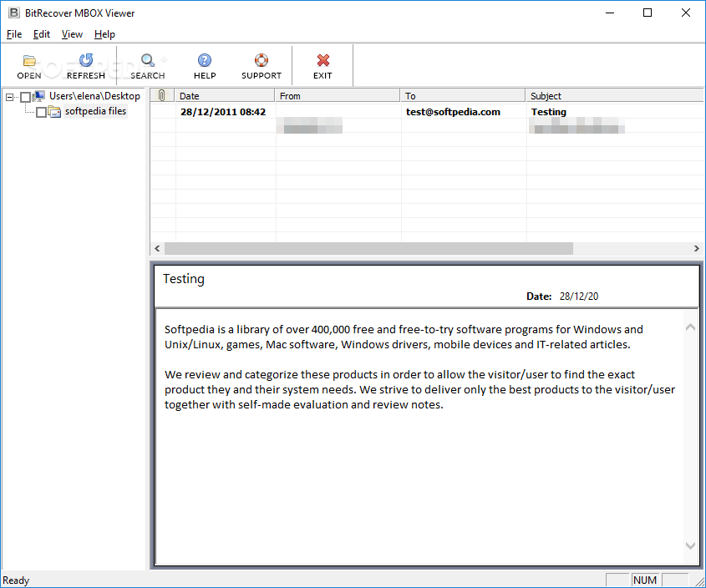Collapse the Users\elena\Desktop tree node
706x588 pixels.
9,97
